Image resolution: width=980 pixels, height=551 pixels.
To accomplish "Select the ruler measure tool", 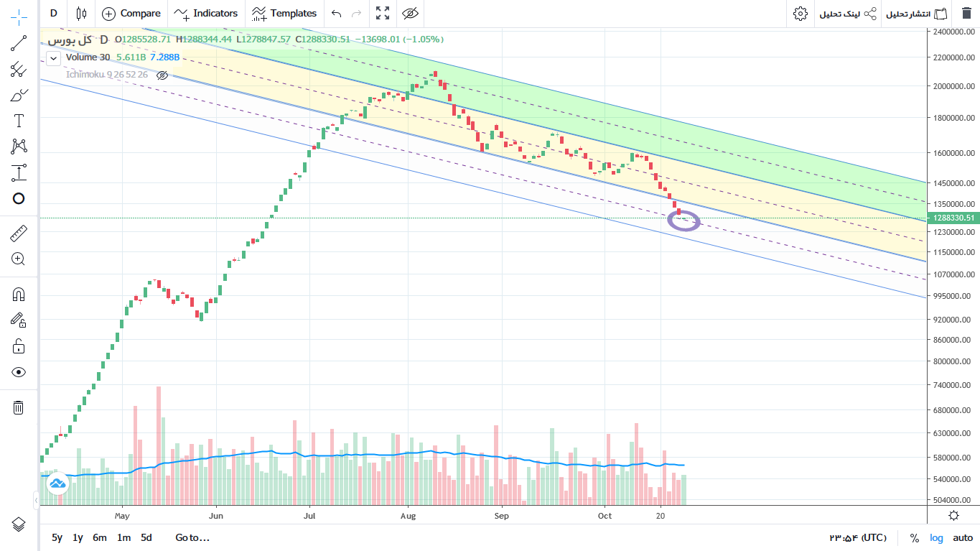I will coord(19,233).
